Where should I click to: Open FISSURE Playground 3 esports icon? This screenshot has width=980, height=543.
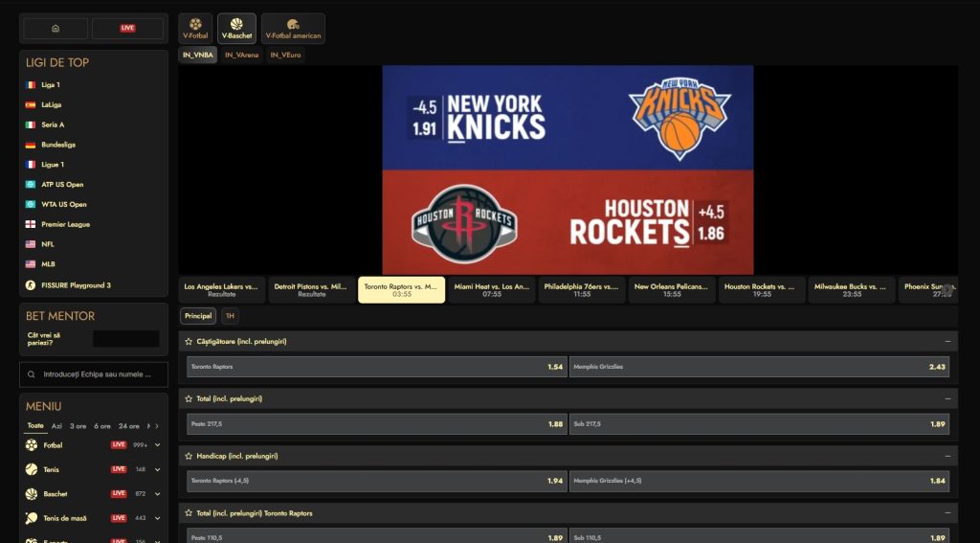tap(30, 285)
